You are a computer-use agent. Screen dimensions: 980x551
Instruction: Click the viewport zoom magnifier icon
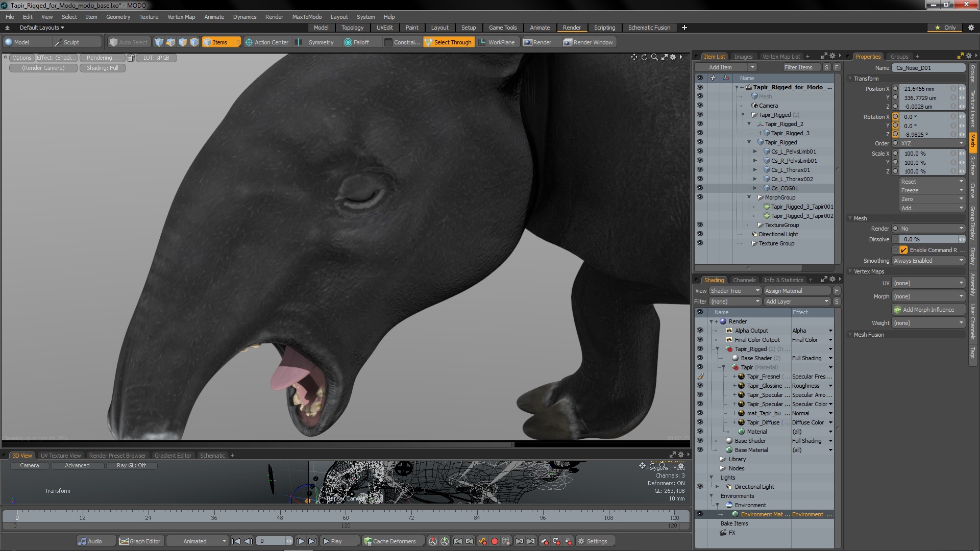(654, 57)
